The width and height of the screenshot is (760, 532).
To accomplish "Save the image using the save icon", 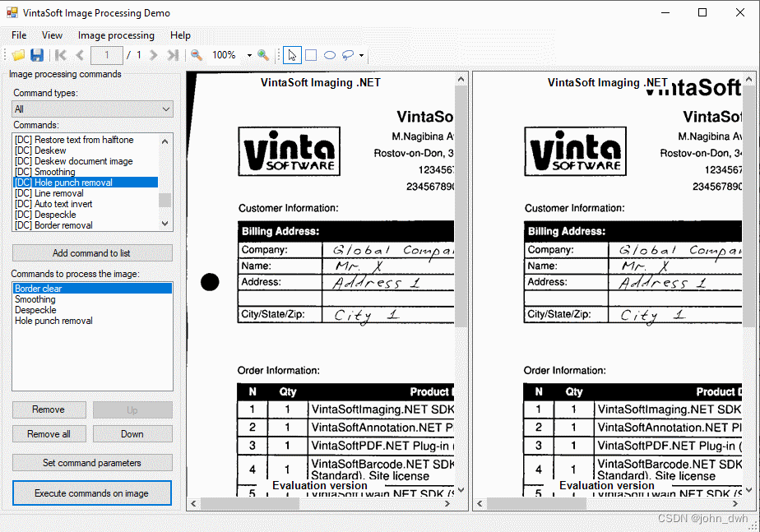I will click(x=37, y=55).
